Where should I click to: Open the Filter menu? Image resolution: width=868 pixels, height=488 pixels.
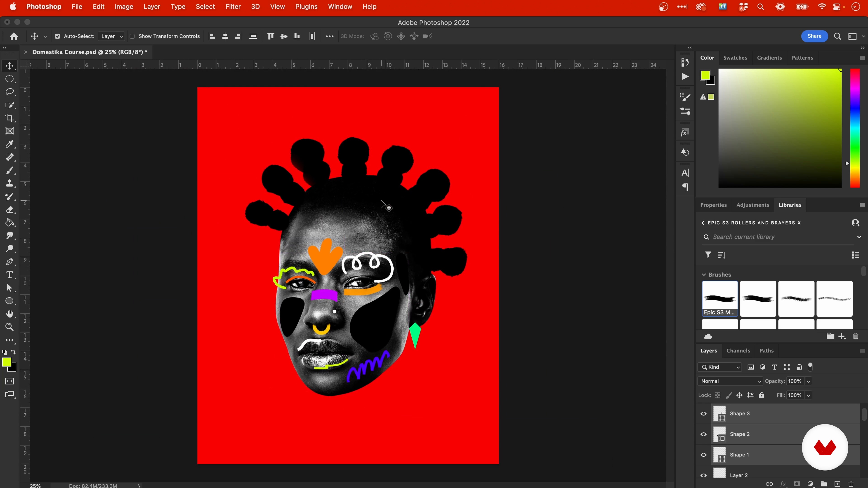233,7
